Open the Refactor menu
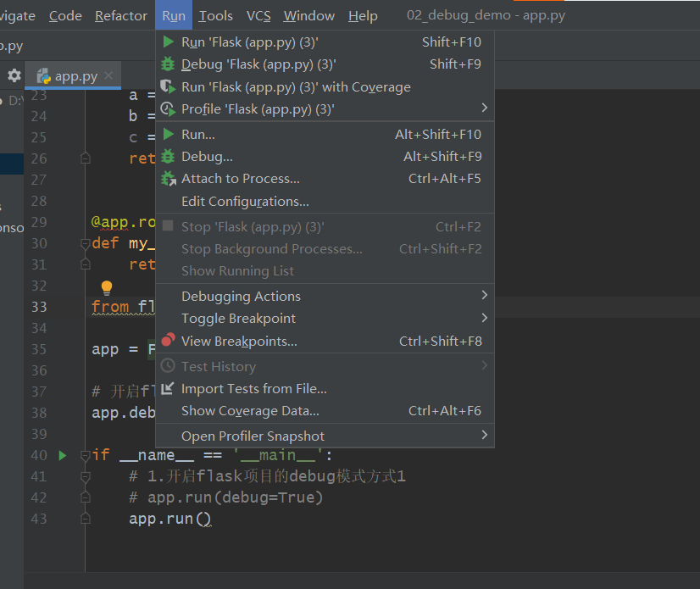The image size is (700, 589). coord(121,15)
